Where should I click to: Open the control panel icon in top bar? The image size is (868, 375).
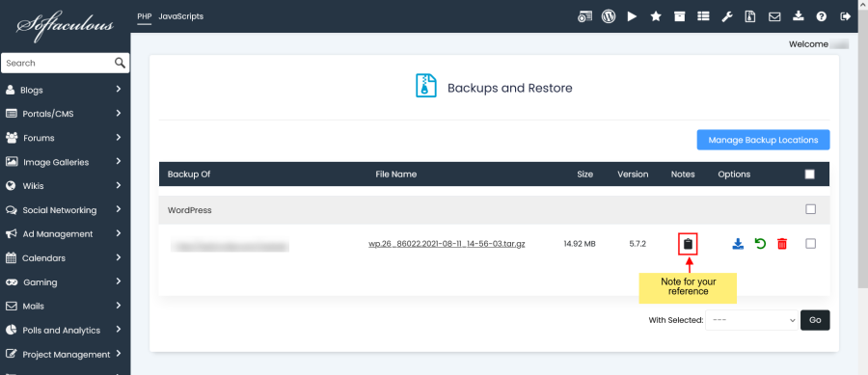[x=584, y=16]
